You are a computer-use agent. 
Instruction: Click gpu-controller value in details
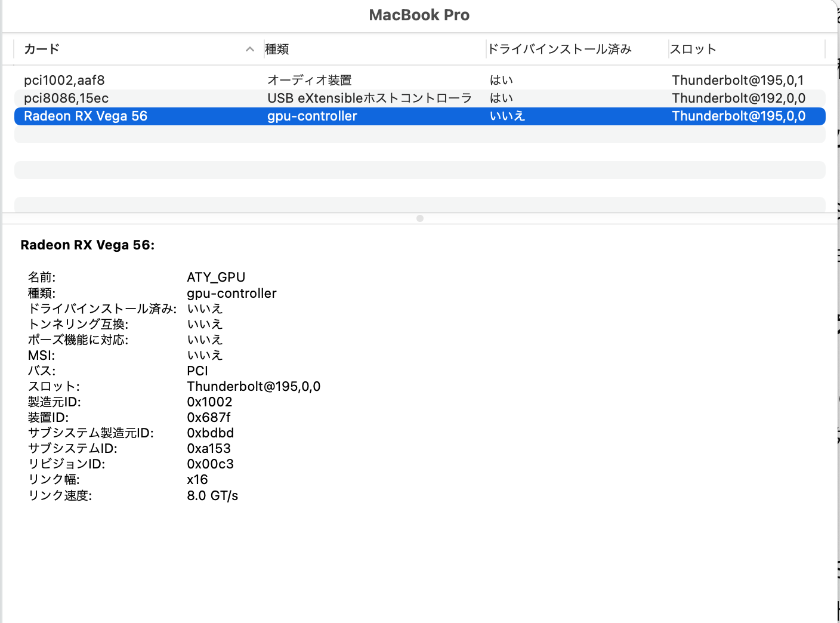pyautogui.click(x=231, y=293)
